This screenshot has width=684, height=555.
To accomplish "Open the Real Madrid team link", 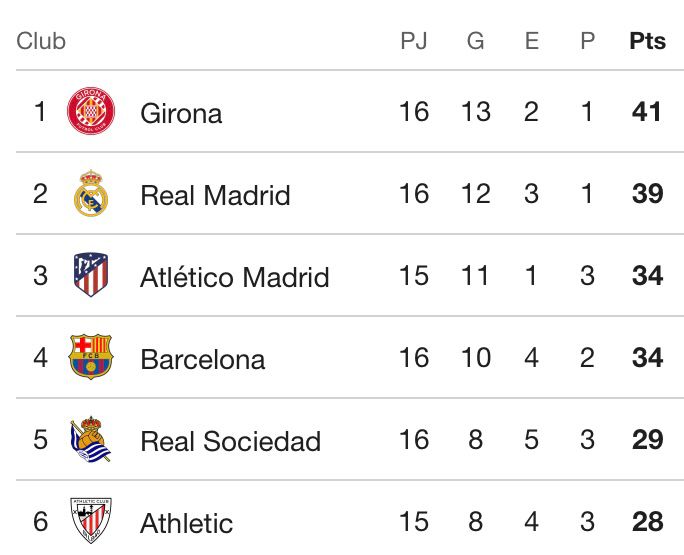I will tap(215, 195).
